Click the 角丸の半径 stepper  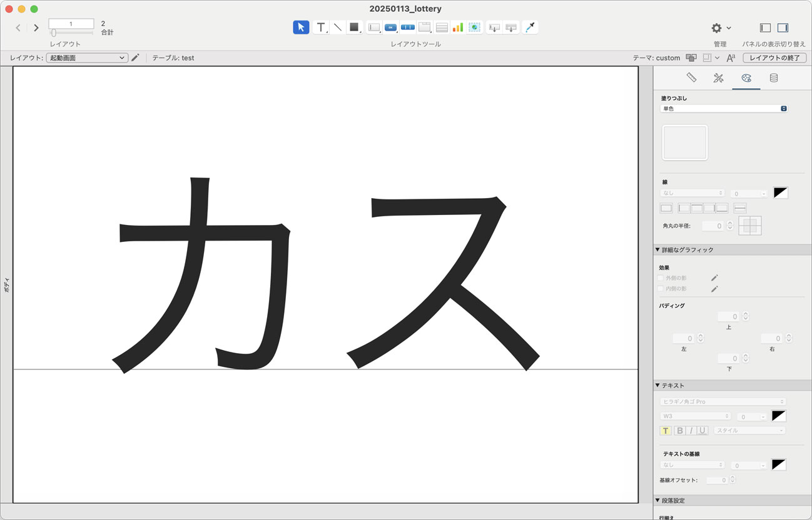tap(729, 226)
